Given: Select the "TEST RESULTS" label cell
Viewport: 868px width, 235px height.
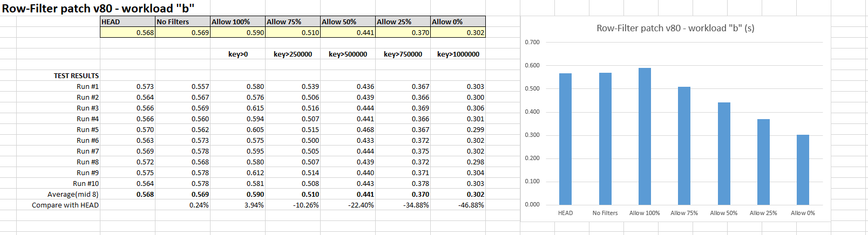Looking at the screenshot, I should coord(76,75).
